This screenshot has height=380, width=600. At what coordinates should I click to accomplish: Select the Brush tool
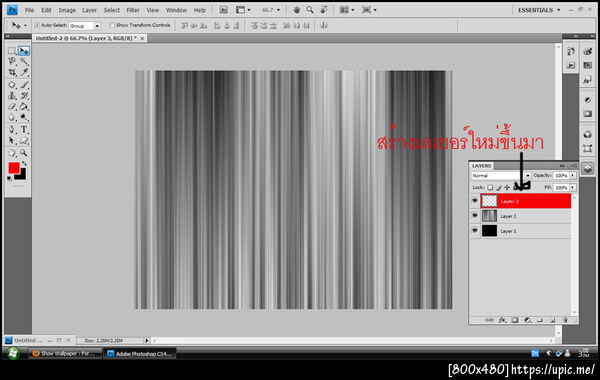point(24,85)
